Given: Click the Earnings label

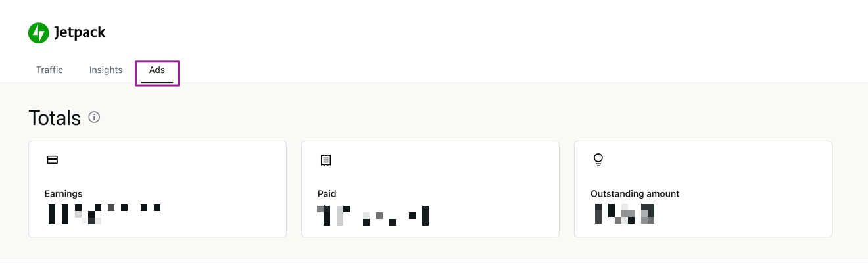Looking at the screenshot, I should tap(63, 194).
